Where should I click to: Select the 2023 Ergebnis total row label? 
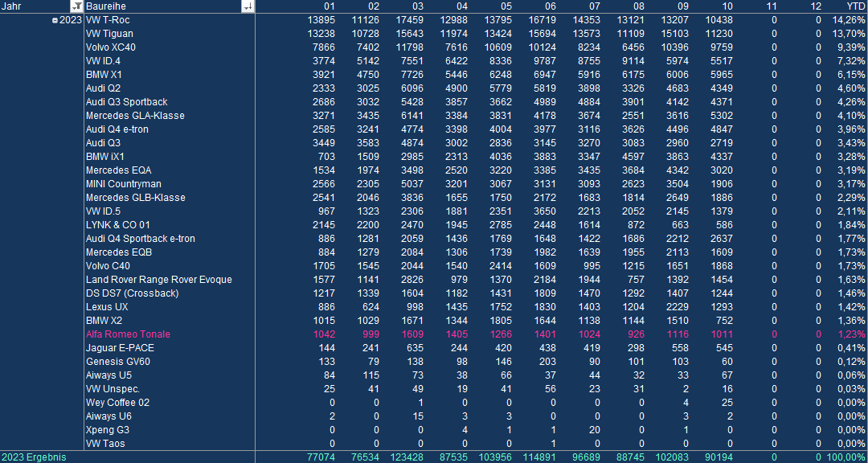[34, 457]
